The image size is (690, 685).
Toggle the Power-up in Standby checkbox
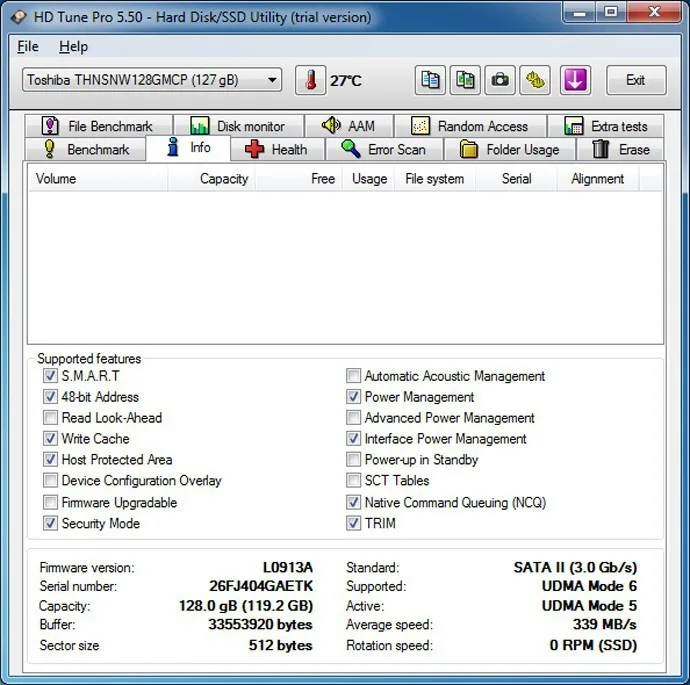(353, 459)
